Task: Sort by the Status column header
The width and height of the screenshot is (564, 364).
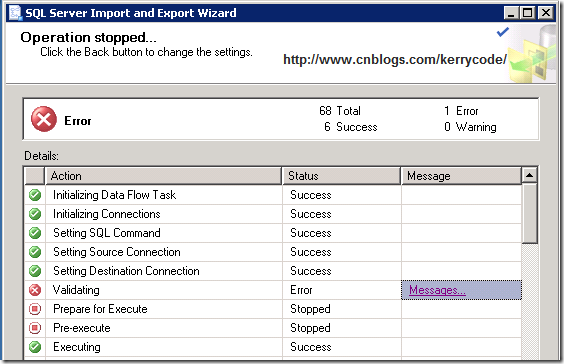Action: tap(341, 176)
